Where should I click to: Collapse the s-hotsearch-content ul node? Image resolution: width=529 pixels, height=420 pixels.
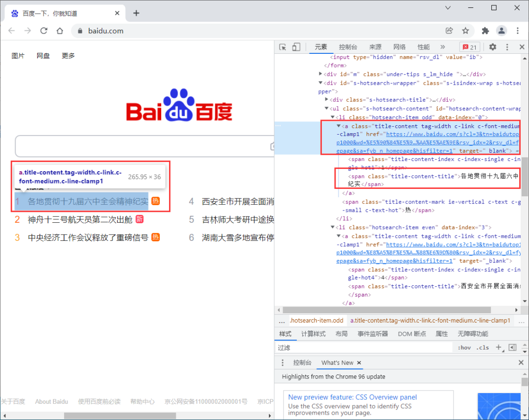click(326, 108)
